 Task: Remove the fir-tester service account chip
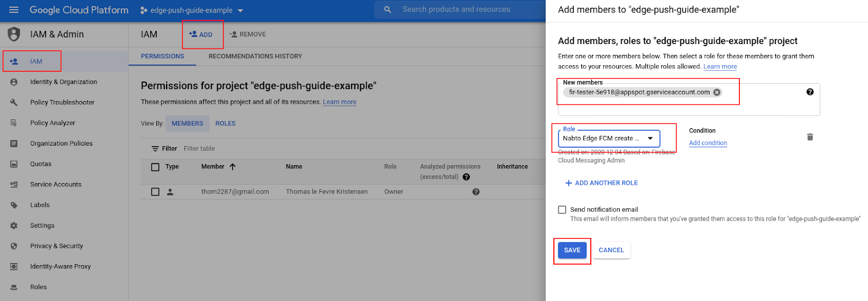click(717, 92)
